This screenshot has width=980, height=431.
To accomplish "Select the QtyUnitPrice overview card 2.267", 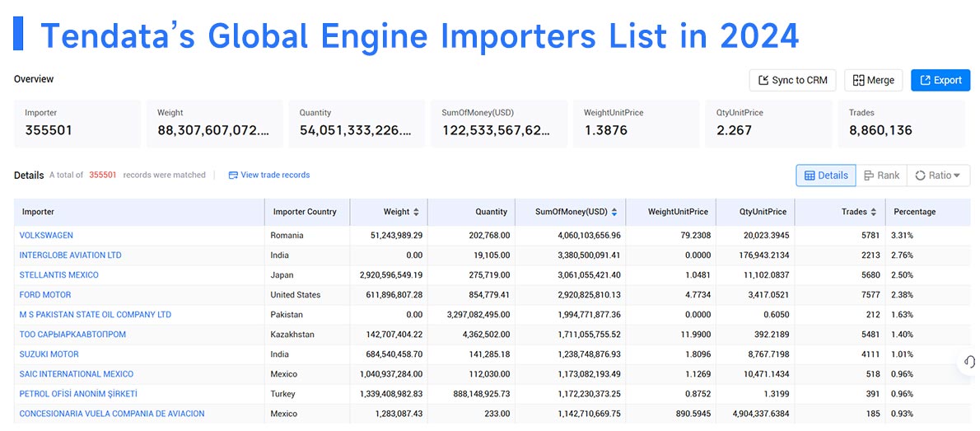I will 768,124.
